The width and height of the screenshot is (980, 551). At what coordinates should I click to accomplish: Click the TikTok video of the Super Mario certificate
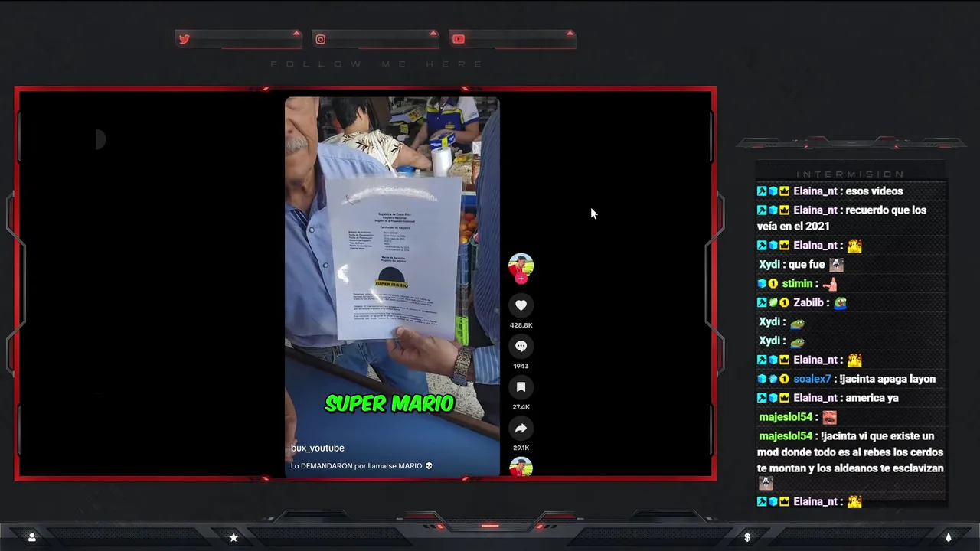point(392,286)
